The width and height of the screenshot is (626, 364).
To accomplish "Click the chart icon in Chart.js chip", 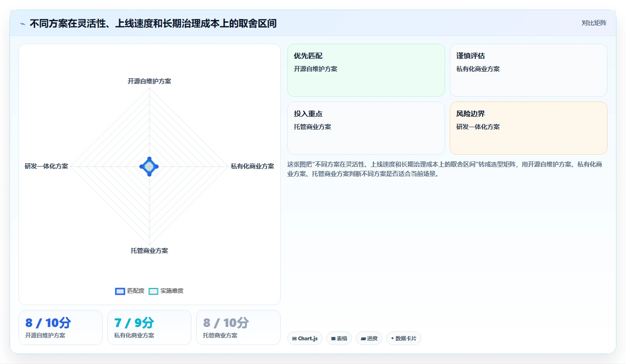I will click(294, 338).
